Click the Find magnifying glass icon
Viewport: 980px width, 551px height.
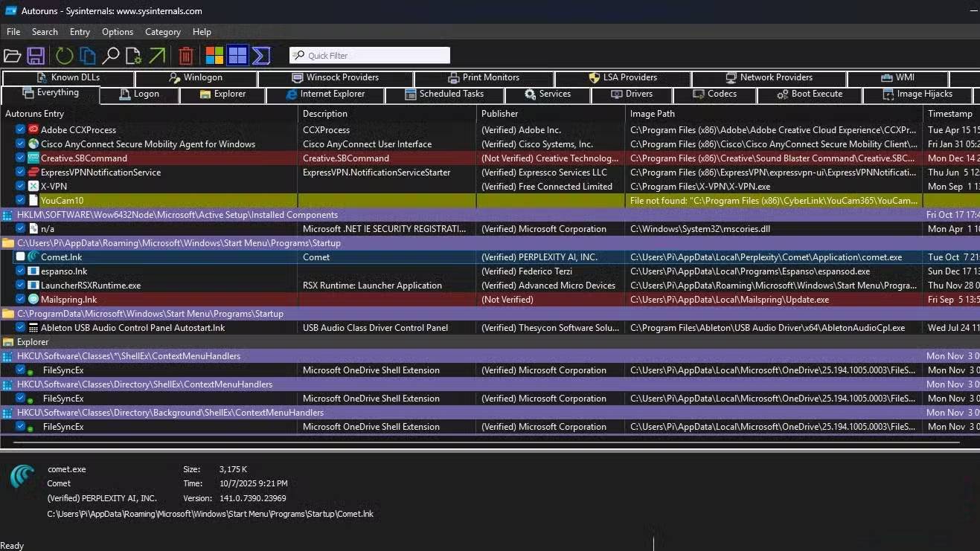pos(111,56)
